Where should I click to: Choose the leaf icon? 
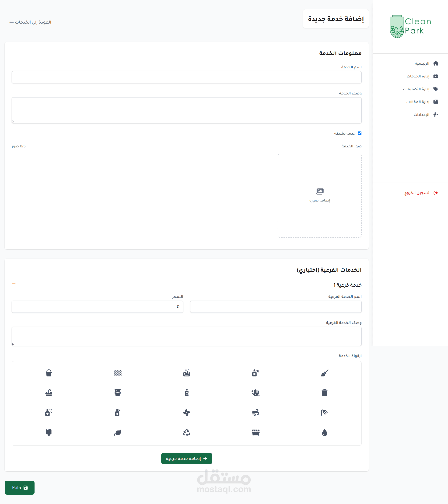(x=117, y=432)
